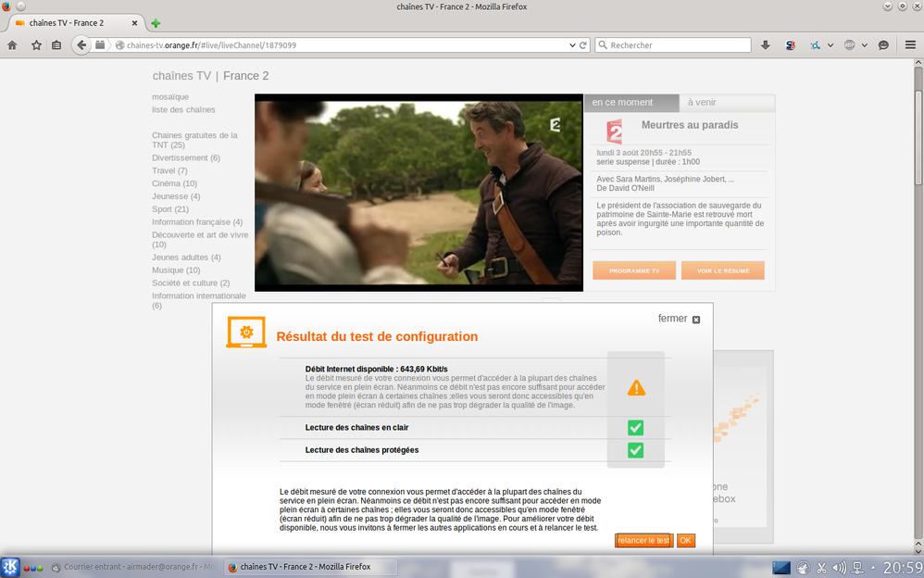Open the Klipper scissors tray icon

[821, 568]
